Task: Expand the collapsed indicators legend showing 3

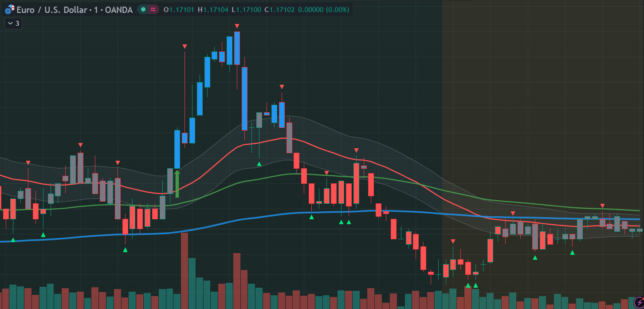Action: 13,23
